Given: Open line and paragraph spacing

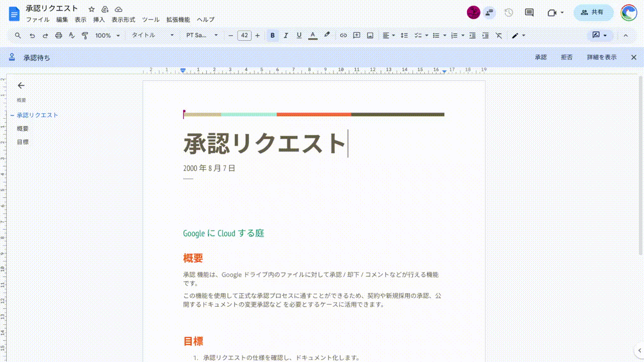Looking at the screenshot, I should point(404,35).
